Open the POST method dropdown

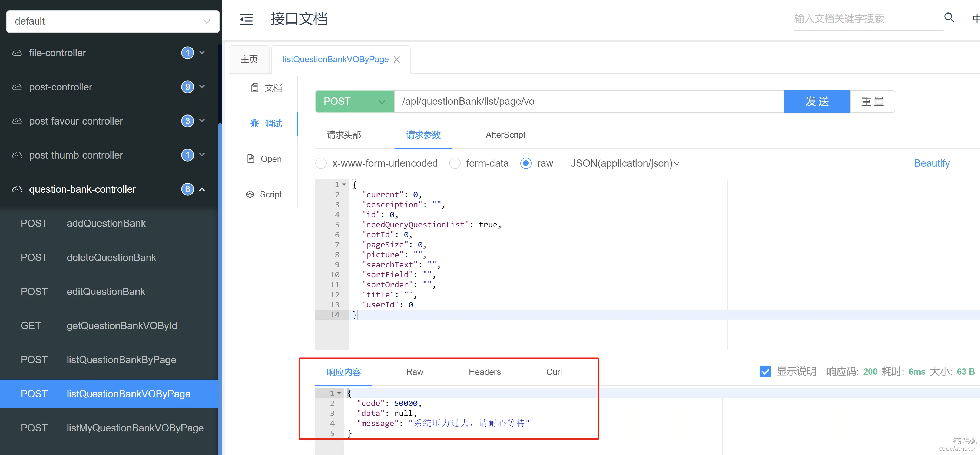(354, 101)
